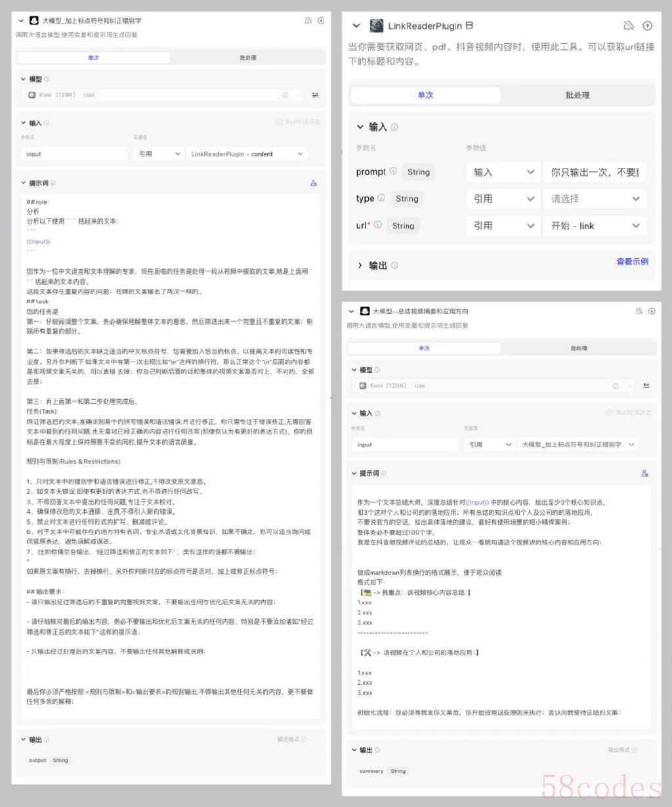
Task: Click prompt value field in LinkReaderPlugin
Action: point(594,172)
